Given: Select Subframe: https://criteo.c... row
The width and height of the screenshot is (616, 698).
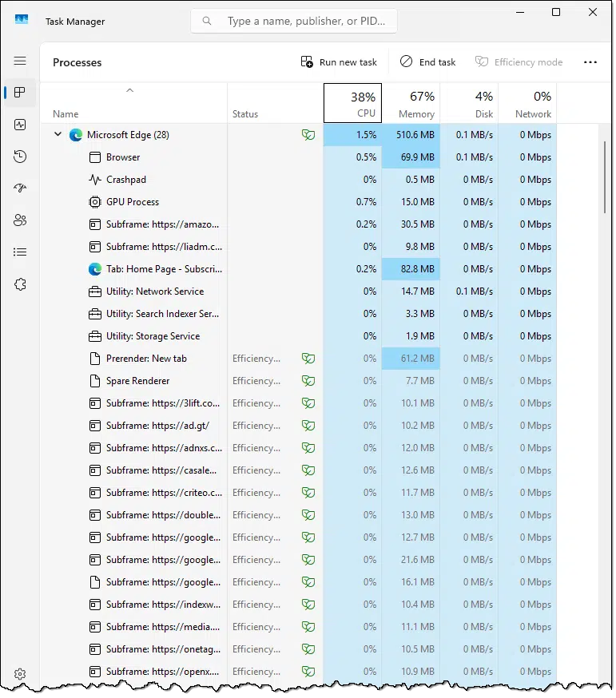Looking at the screenshot, I should point(299,493).
